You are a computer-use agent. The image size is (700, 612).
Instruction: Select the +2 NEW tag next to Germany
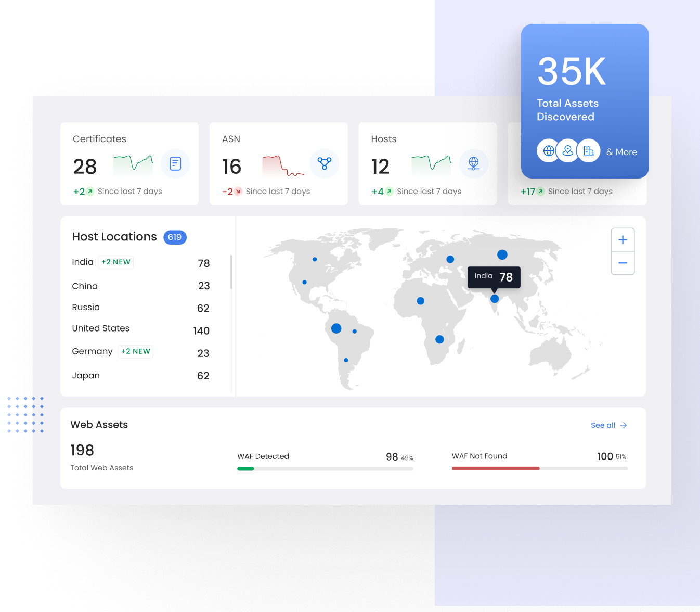(135, 351)
